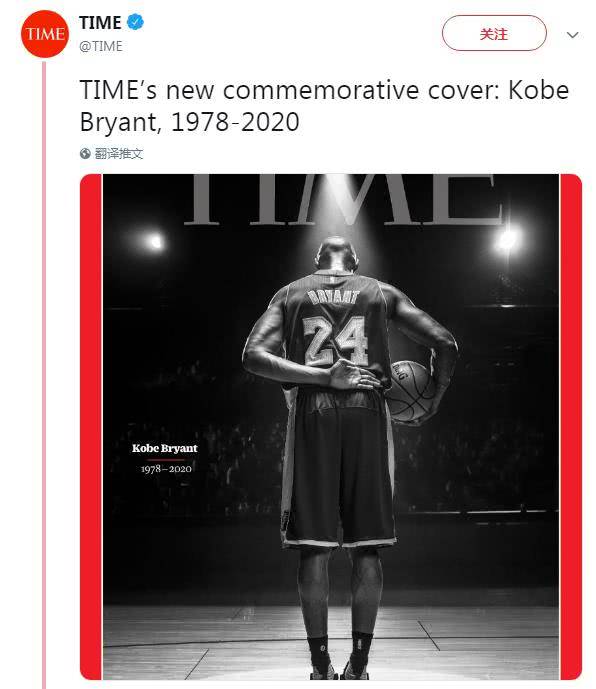Click the pink thread line under avatar
The width and height of the screenshot is (596, 689).
(x=44, y=374)
